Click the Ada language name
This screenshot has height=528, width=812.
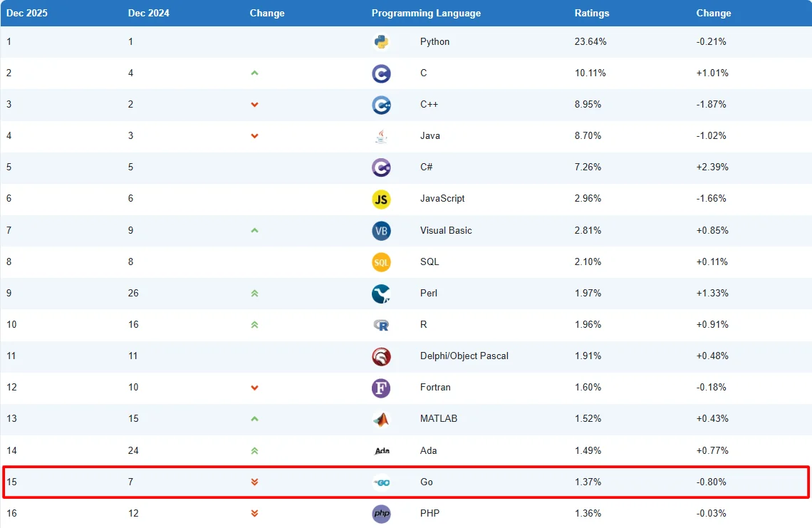click(428, 450)
